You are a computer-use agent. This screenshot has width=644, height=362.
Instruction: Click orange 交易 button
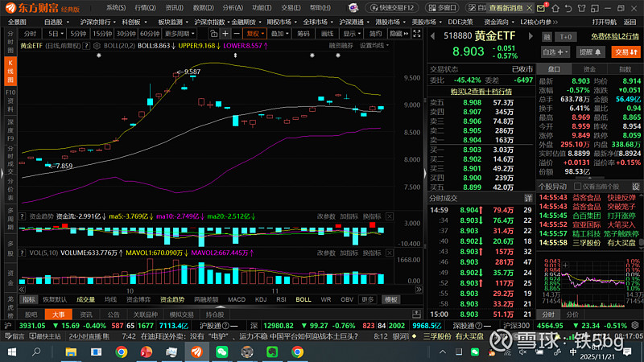(x=626, y=52)
